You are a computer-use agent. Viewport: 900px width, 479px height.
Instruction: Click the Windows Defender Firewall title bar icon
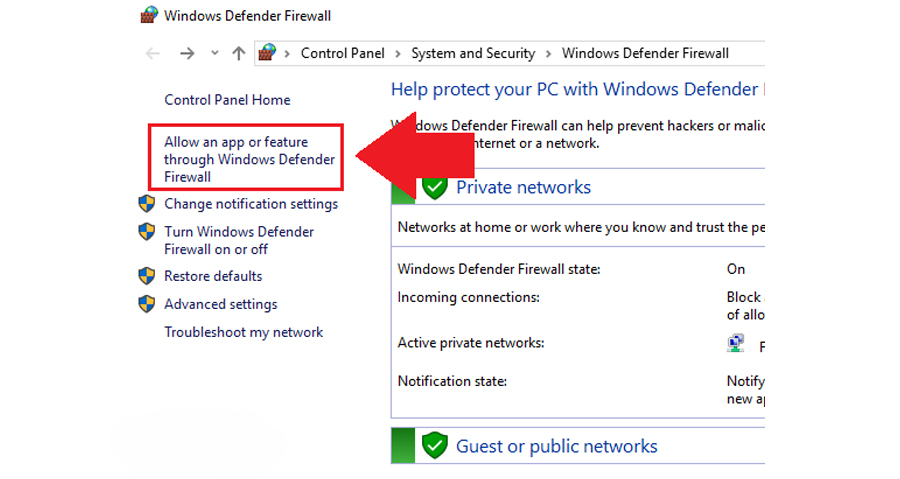click(150, 15)
